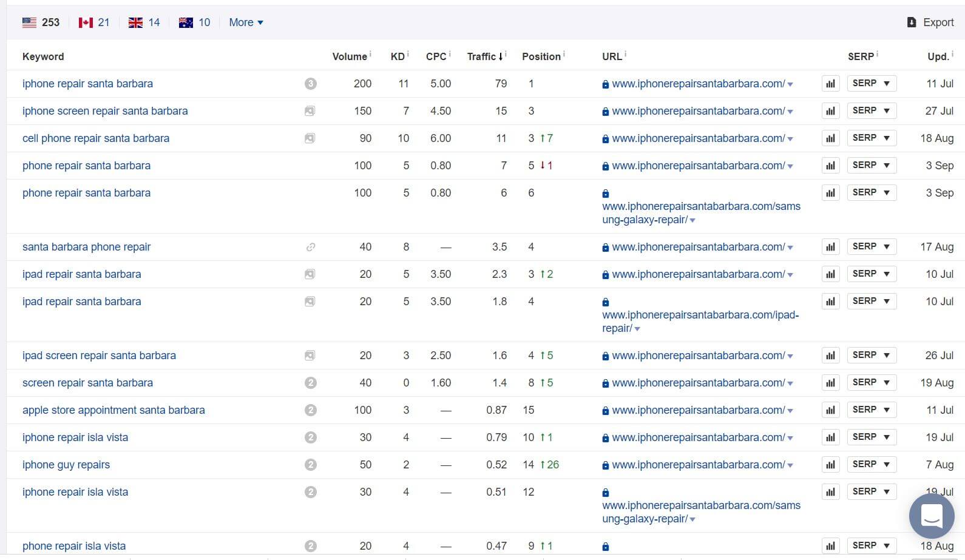965x560 pixels.
Task: Click link icon for santa barbara phone repair
Action: point(310,247)
